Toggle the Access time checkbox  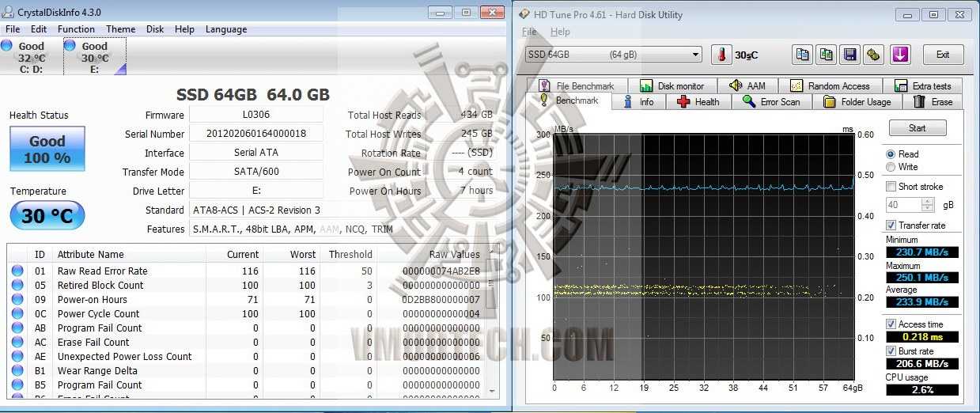[891, 324]
